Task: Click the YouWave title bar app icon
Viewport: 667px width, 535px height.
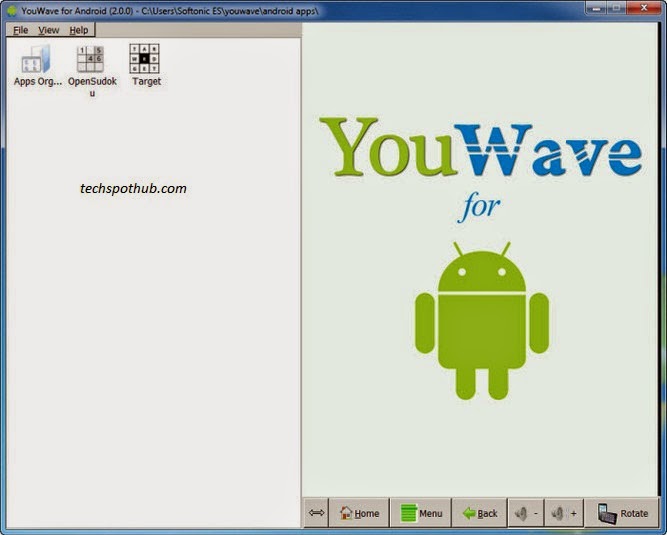Action: 12,11
